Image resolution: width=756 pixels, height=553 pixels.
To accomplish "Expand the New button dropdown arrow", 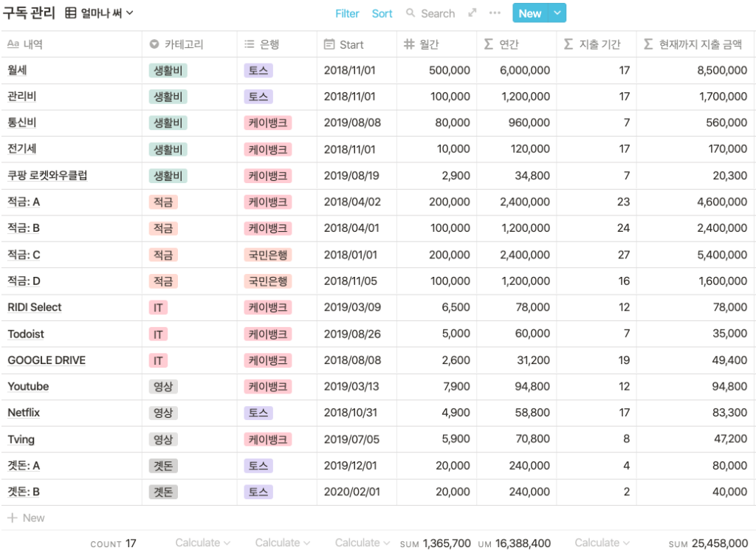I will pyautogui.click(x=557, y=13).
